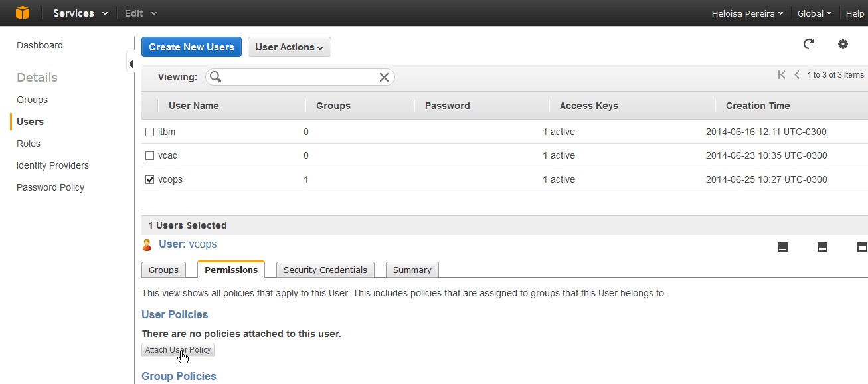Go to first page of items
The width and height of the screenshot is (868, 384).
point(782,75)
